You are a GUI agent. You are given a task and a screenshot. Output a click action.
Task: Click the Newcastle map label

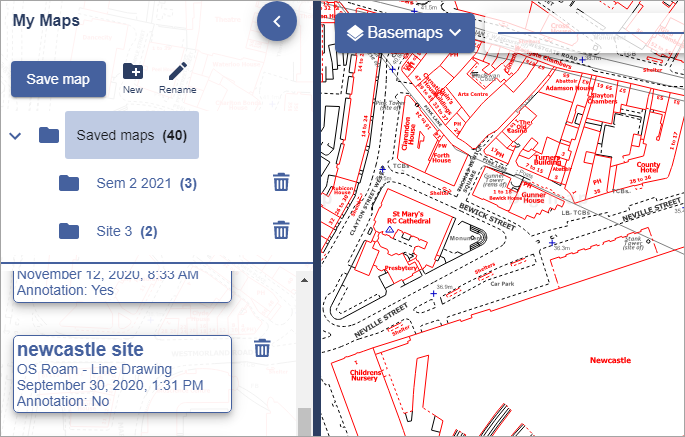[610, 360]
